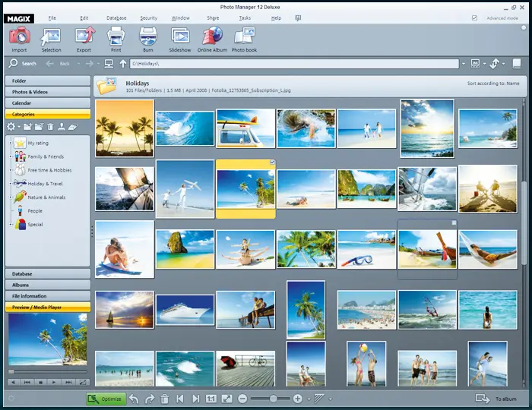The image size is (532, 410).
Task: Rotate image left with the undo arrow
Action: click(134, 399)
